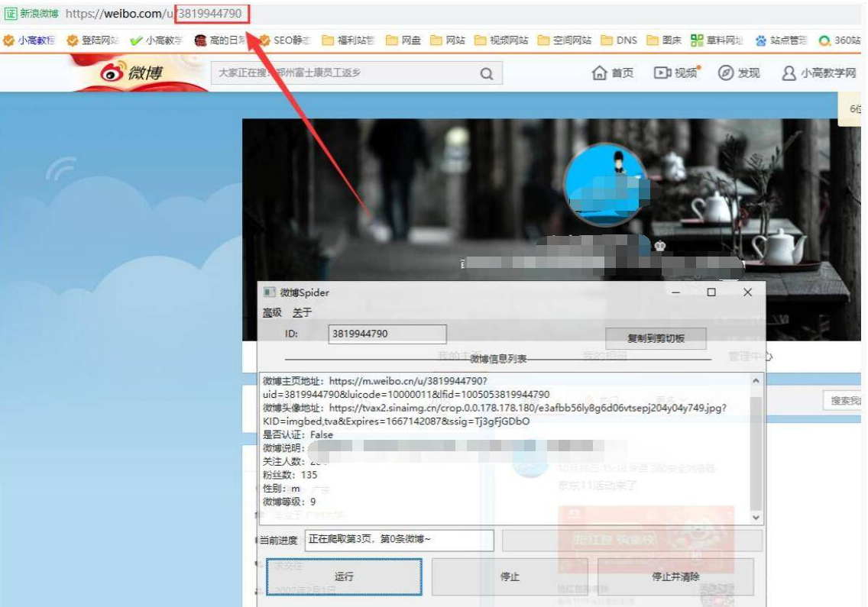Screen dimensions: 868x607
Task: Click the info list scrollbar up arrow
Action: point(756,381)
